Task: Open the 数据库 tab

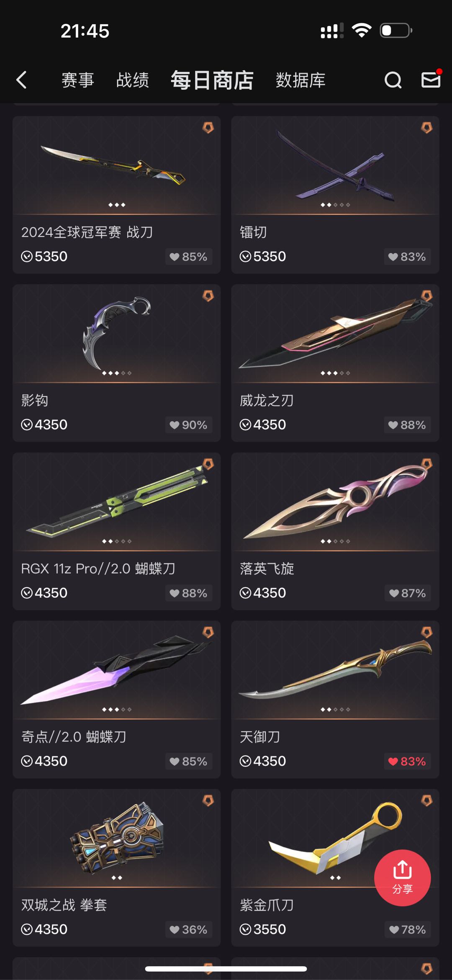Action: pyautogui.click(x=300, y=80)
